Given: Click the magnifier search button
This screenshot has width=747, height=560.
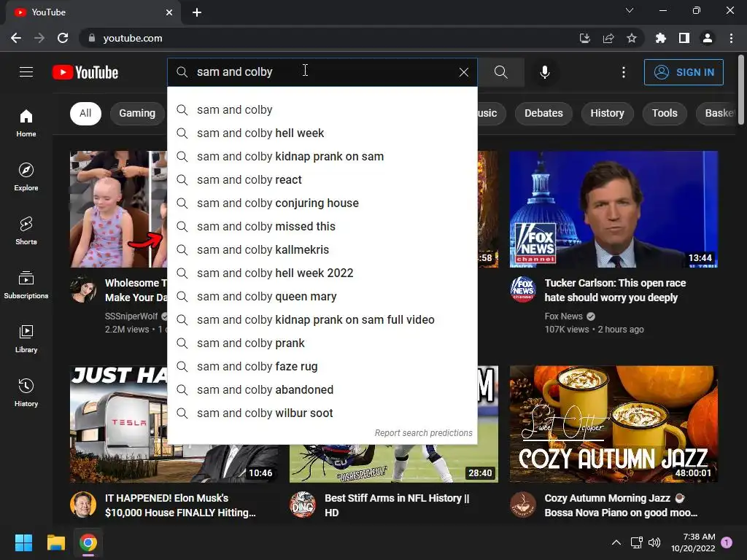Looking at the screenshot, I should pyautogui.click(x=500, y=72).
